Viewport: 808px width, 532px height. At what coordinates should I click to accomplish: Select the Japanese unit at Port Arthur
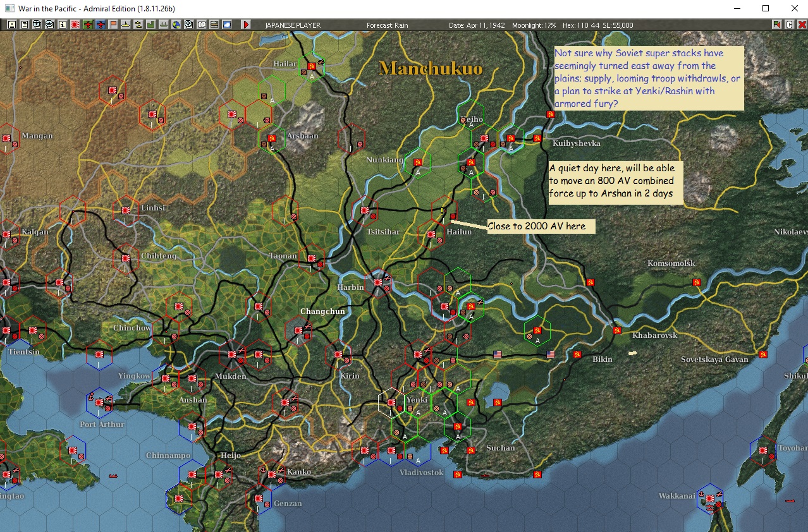point(99,402)
